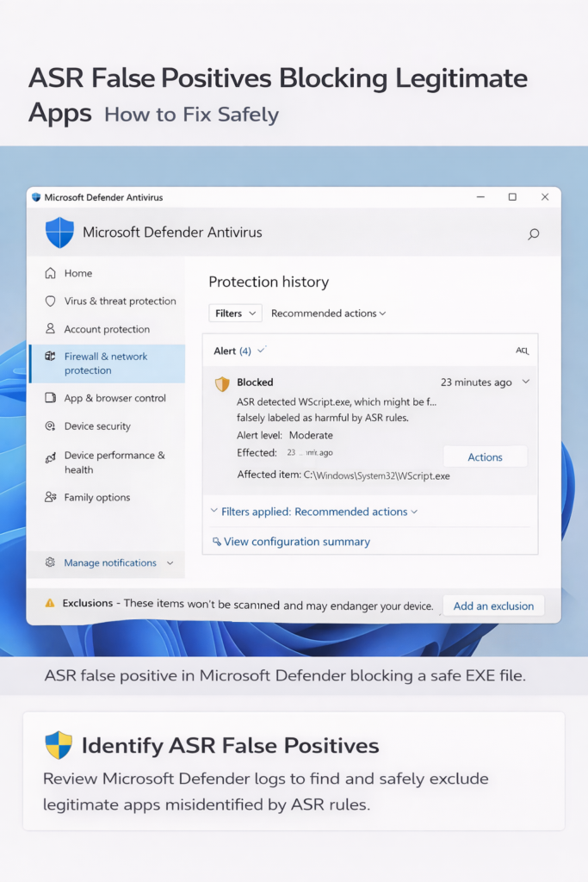588x882 pixels.
Task: Click the Exclusions warning triangle icon
Action: (50, 603)
